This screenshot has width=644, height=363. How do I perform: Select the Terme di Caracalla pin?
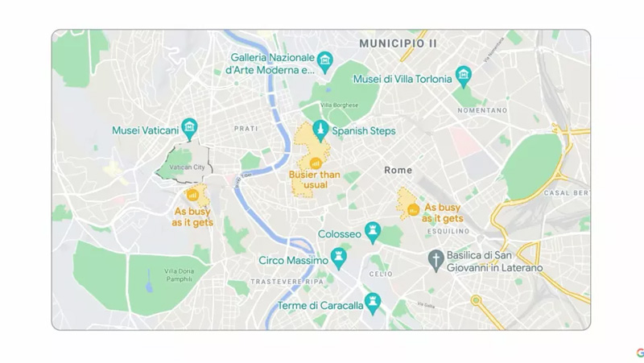tap(373, 303)
